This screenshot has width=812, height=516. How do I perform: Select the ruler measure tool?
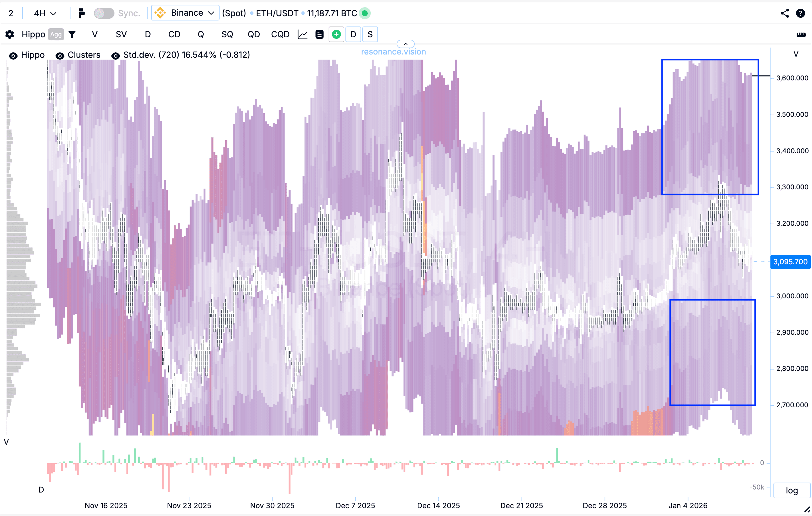tap(801, 35)
